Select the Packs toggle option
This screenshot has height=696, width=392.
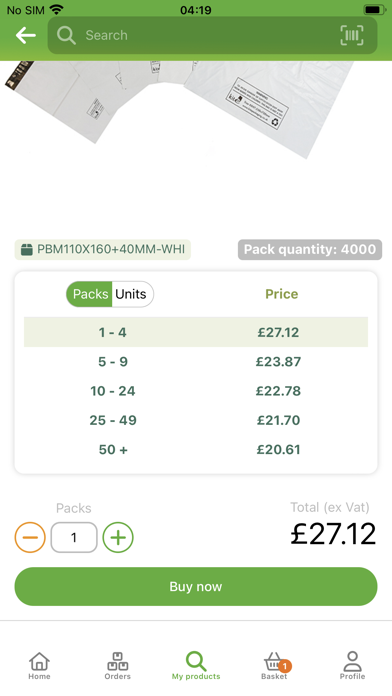[x=90, y=294]
